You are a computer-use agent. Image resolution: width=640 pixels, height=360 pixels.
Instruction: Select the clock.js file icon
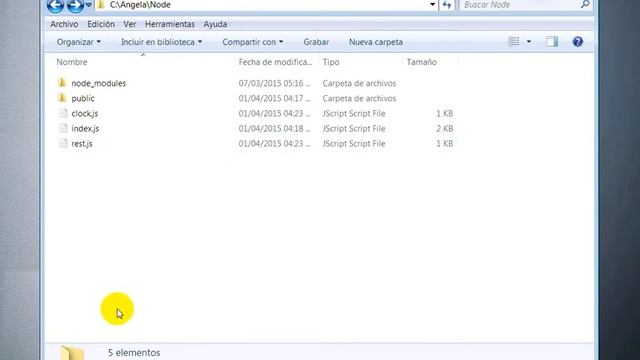63,113
